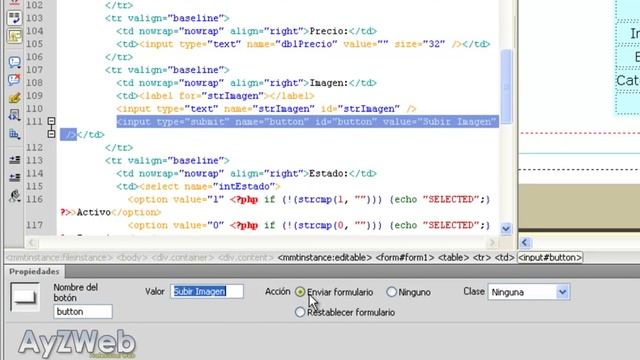640x360 pixels.
Task: Remove comment with the red-X bubble icon
Action: coord(14,79)
